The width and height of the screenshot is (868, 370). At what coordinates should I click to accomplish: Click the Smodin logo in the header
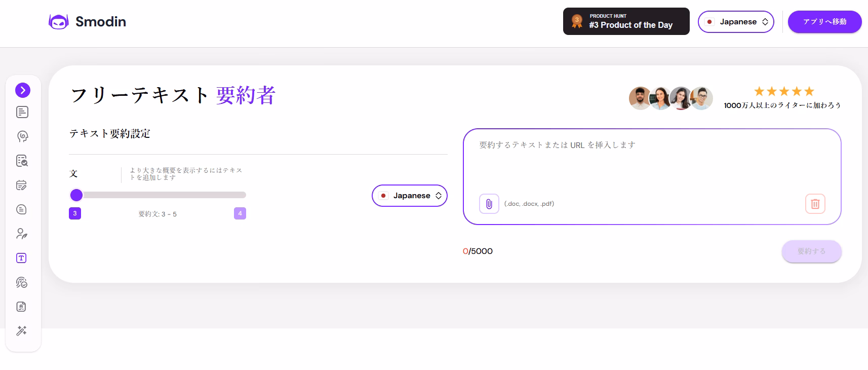[x=87, y=22]
